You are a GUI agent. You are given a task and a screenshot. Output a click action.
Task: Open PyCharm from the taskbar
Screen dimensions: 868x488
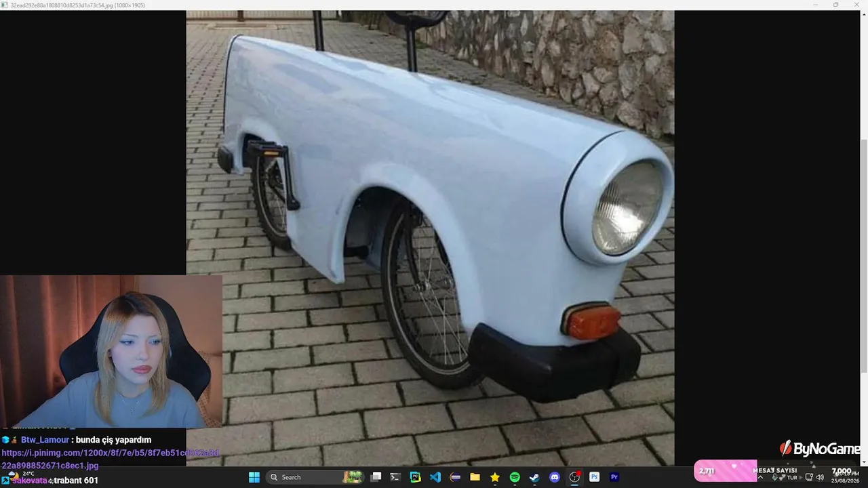pyautogui.click(x=415, y=477)
